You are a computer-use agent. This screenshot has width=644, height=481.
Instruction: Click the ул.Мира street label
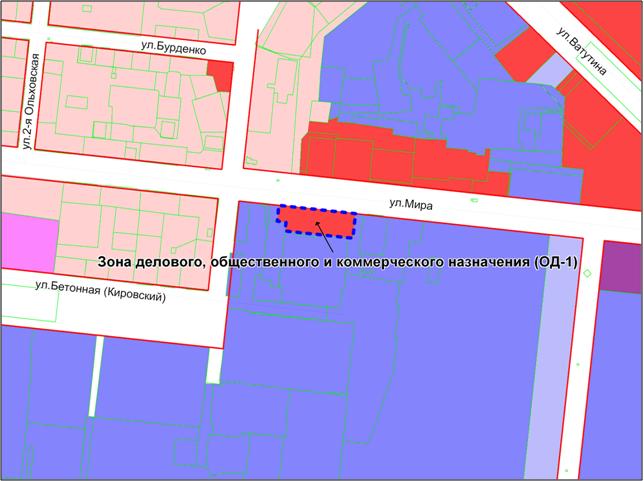pos(409,205)
